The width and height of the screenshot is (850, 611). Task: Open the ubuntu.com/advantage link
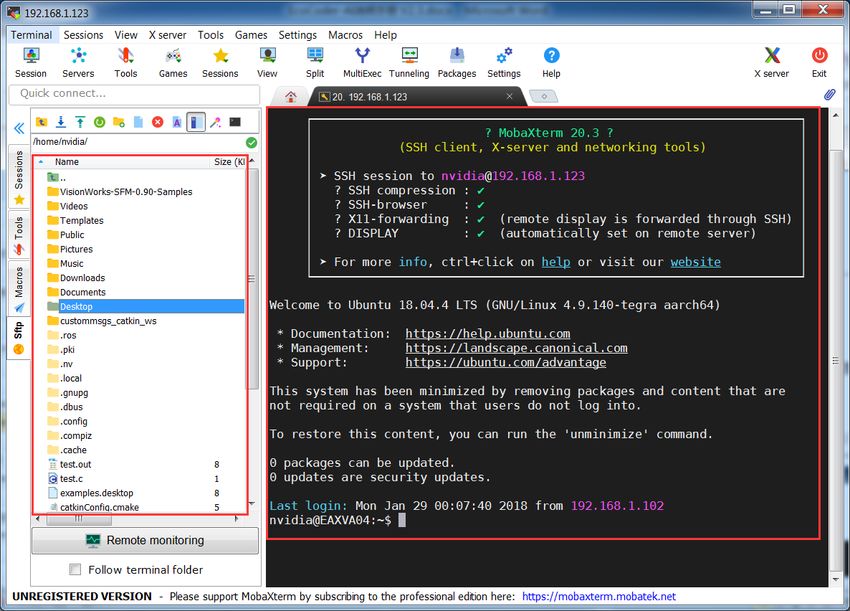tap(506, 362)
